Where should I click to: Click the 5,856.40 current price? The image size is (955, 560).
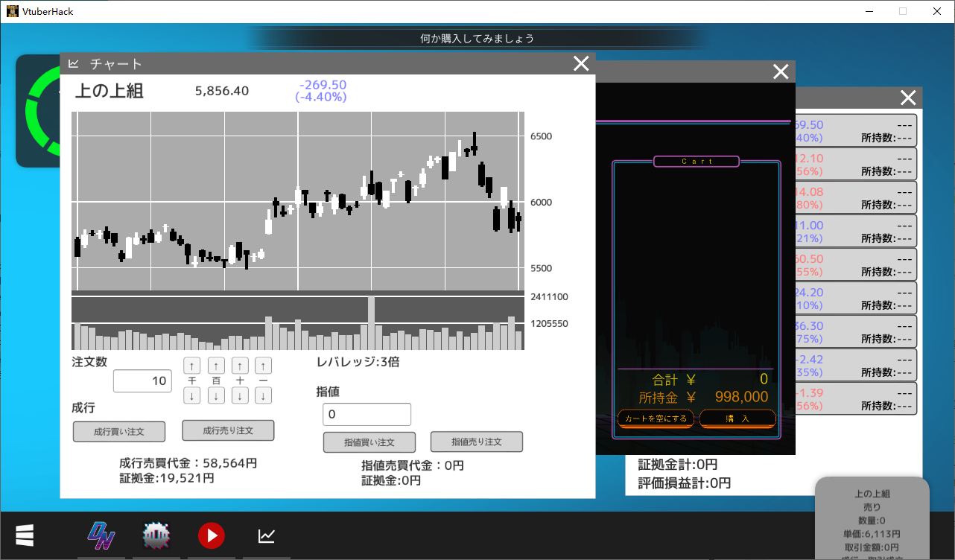pos(222,91)
